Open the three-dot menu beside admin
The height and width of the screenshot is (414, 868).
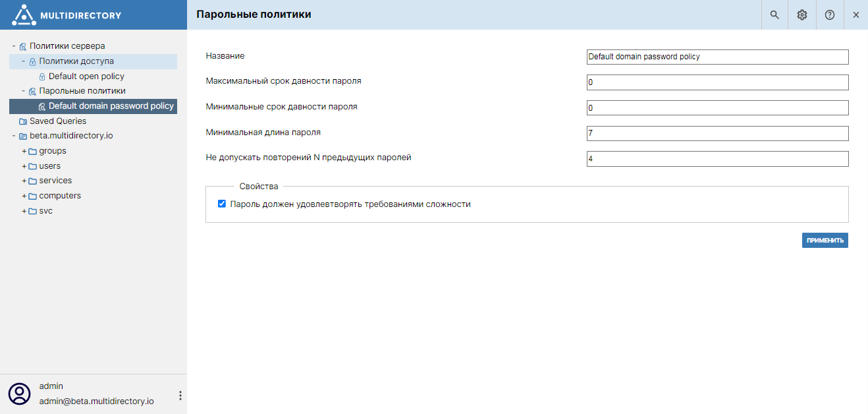[x=180, y=396]
